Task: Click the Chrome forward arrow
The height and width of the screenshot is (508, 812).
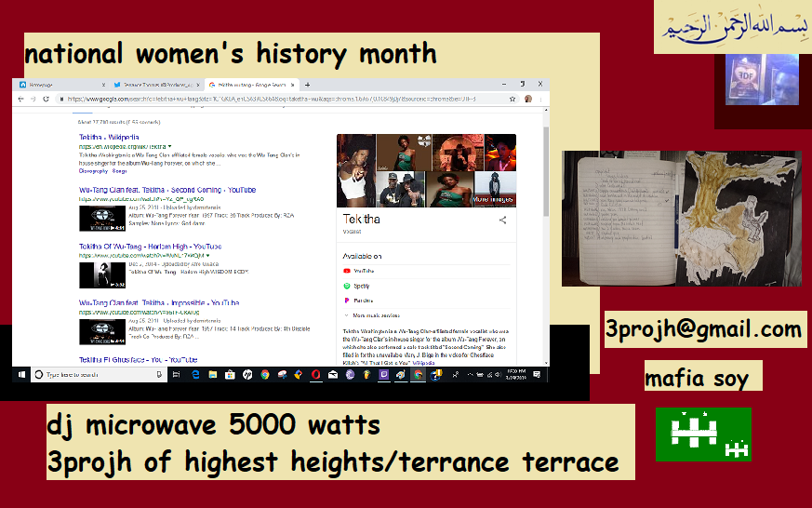Action: [33, 99]
